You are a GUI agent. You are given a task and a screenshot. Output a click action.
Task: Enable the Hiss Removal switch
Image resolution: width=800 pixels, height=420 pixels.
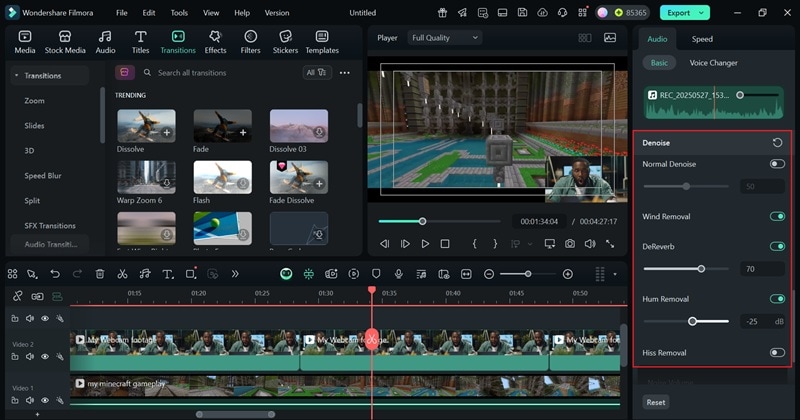[x=777, y=353]
